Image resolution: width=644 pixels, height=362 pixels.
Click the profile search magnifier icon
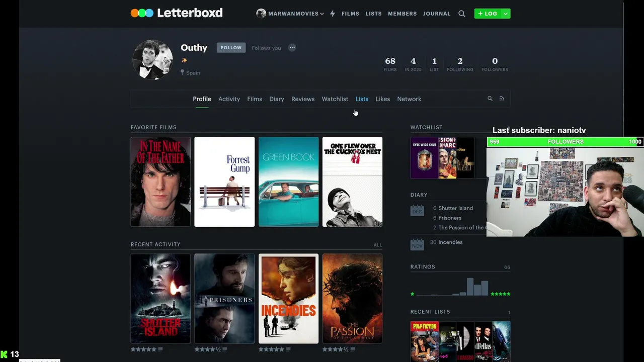[x=490, y=99]
